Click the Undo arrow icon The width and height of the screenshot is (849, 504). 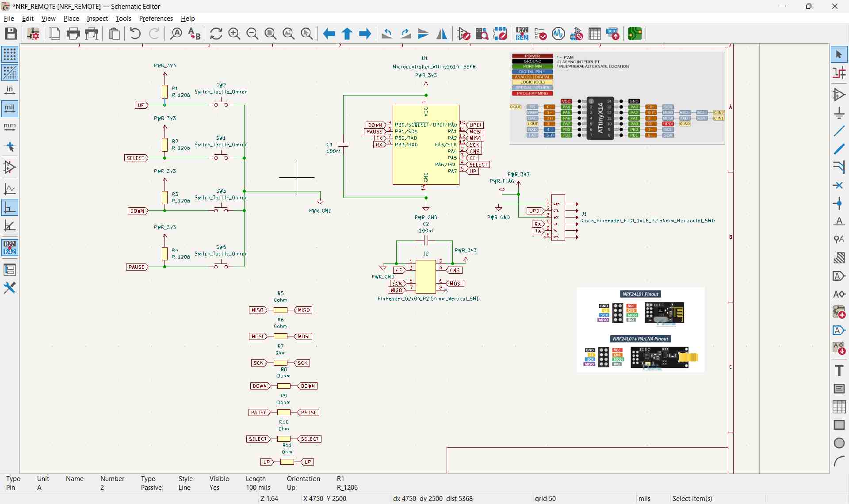(x=135, y=34)
